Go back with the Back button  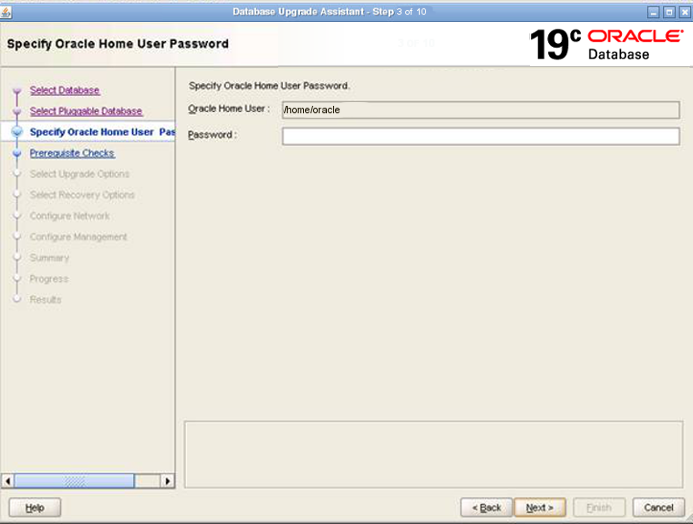(x=486, y=508)
